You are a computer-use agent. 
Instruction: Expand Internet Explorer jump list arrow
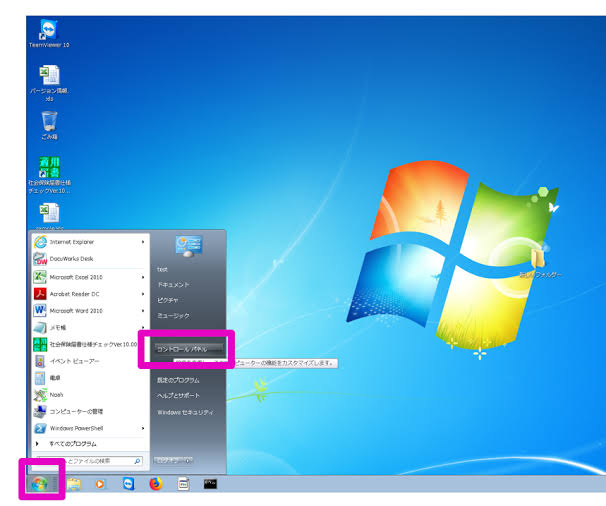pyautogui.click(x=143, y=242)
